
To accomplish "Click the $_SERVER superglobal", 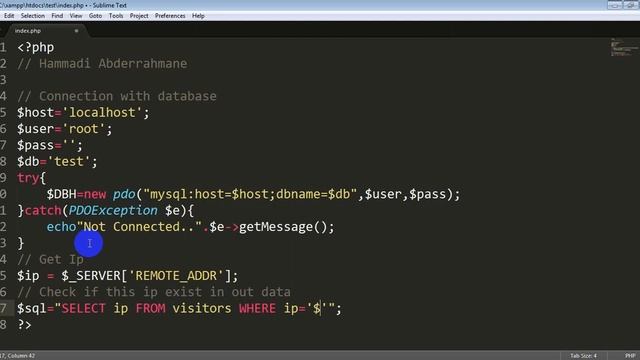I will pyautogui.click(x=91, y=276).
